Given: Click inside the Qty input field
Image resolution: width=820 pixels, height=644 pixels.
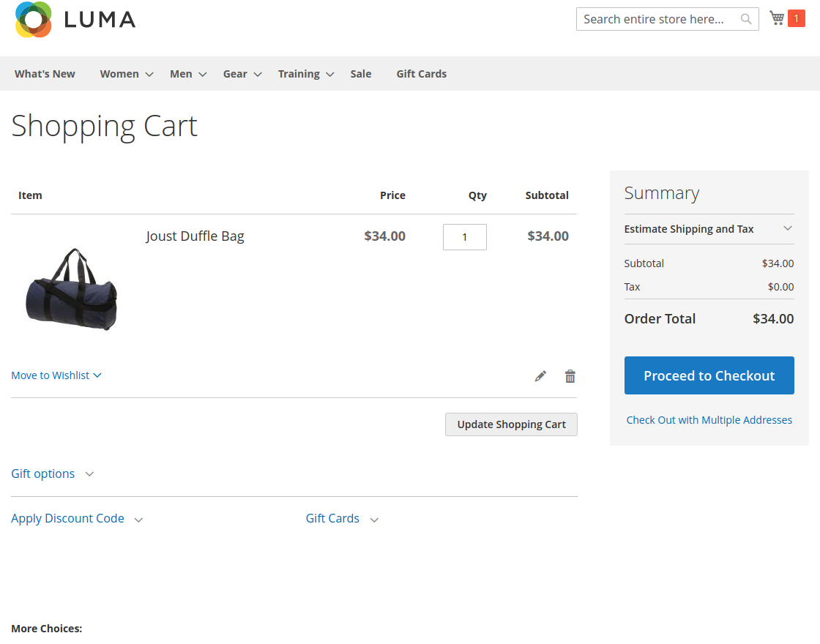Looking at the screenshot, I should click(465, 236).
